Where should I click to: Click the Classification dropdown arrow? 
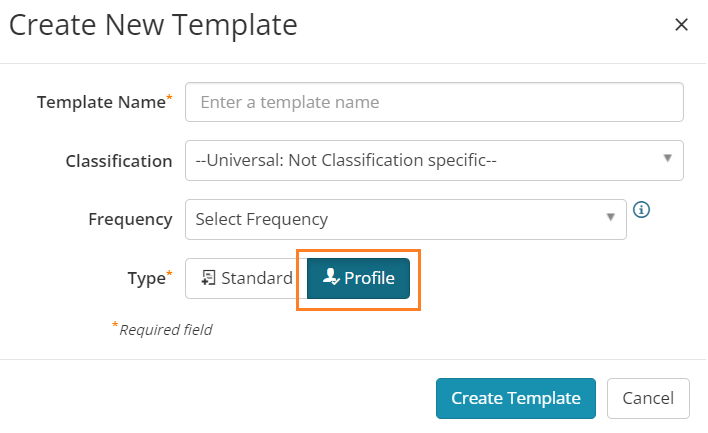(x=667, y=158)
